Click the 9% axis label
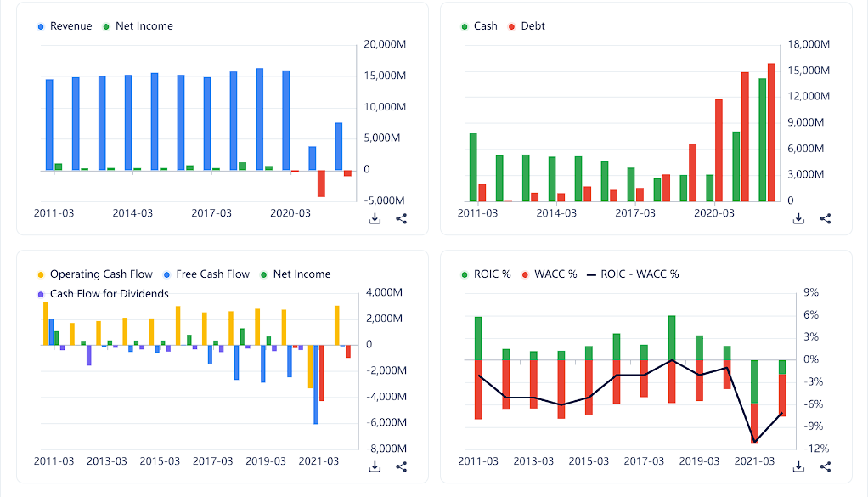Viewport: 868px width, 497px height. pos(811,292)
